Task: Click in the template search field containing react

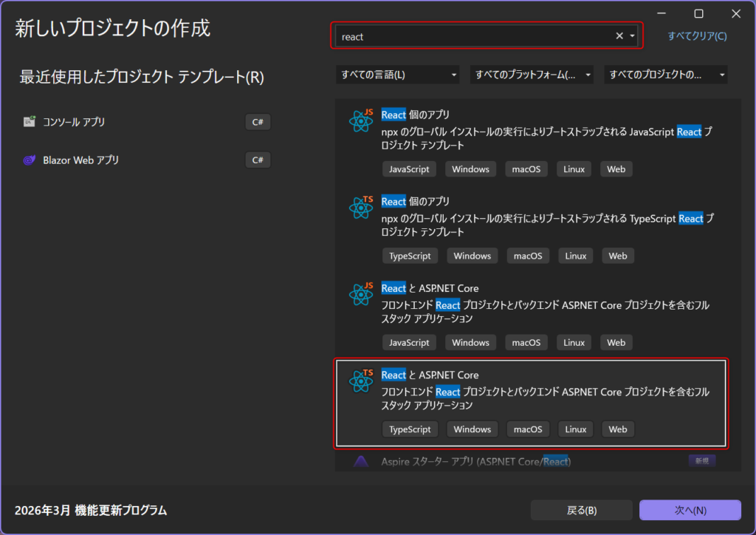Action: 472,36
